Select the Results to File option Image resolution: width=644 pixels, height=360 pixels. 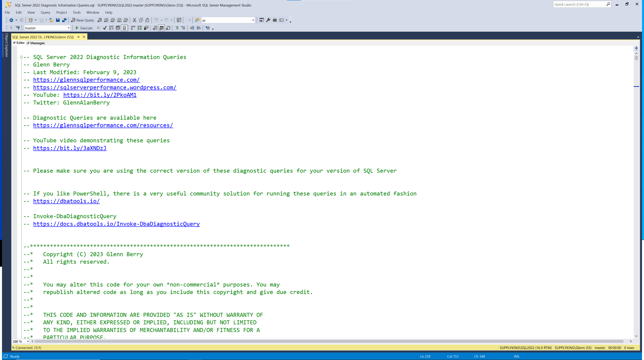pyautogui.click(x=168, y=28)
